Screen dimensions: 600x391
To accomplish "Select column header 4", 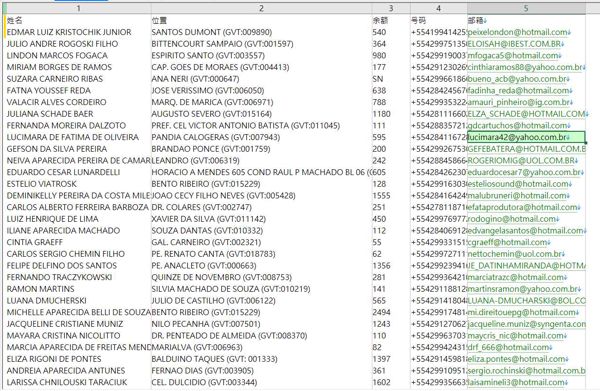I will [439, 8].
